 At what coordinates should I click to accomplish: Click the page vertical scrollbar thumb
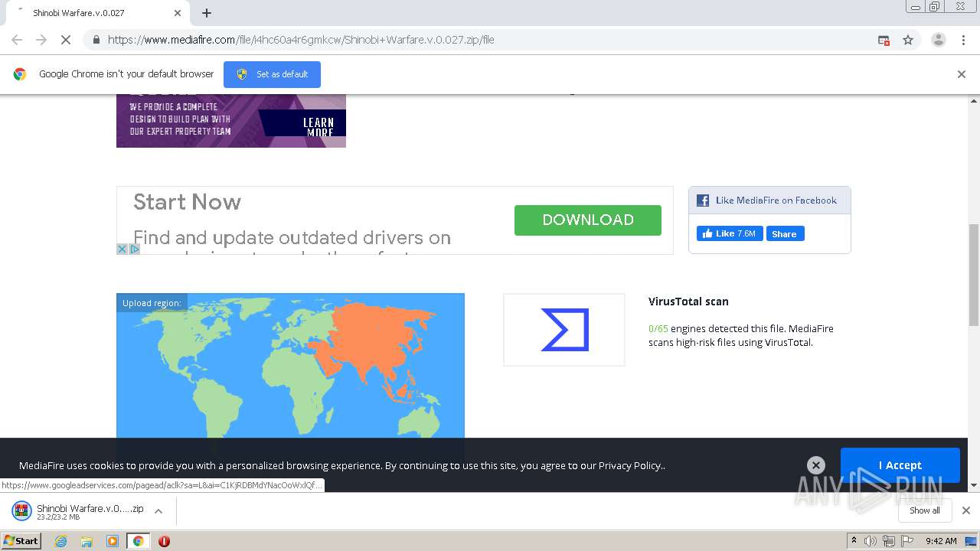click(x=974, y=275)
